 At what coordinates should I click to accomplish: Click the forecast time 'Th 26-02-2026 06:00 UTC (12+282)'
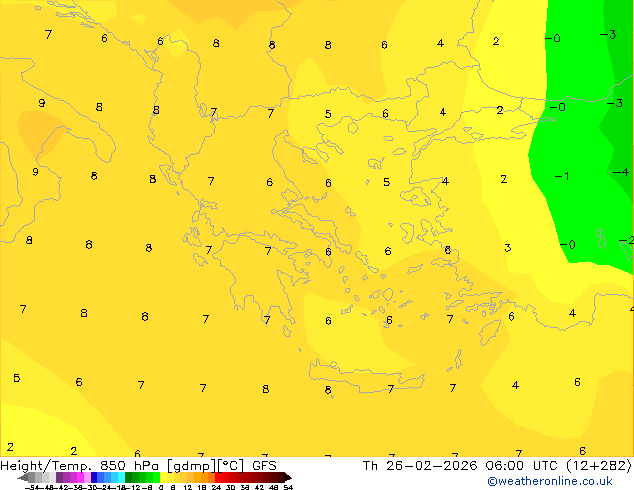tap(497, 466)
